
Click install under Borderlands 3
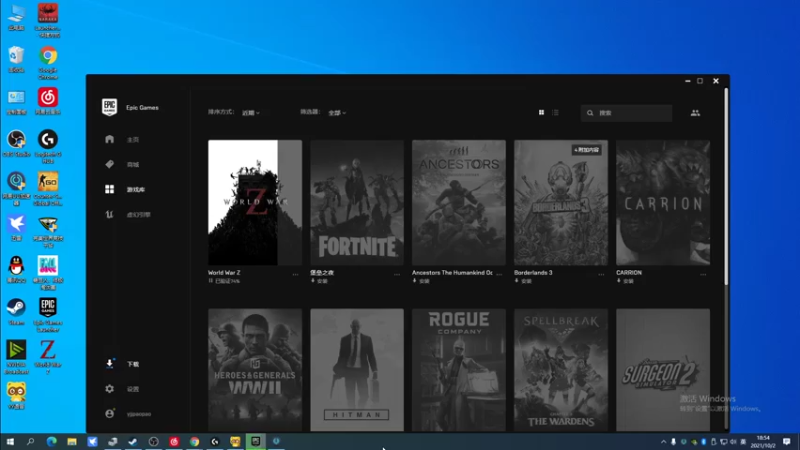523,281
